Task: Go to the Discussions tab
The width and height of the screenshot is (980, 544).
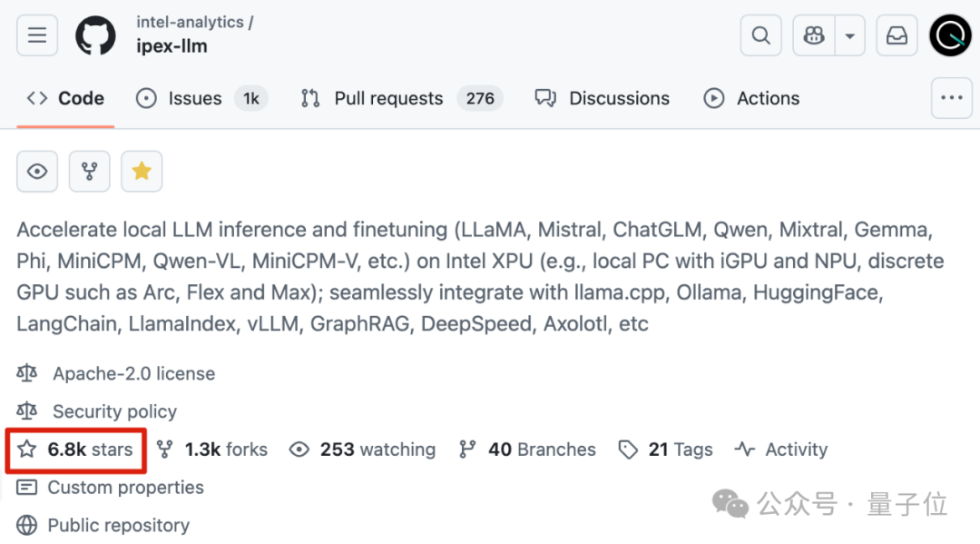Action: [x=619, y=98]
